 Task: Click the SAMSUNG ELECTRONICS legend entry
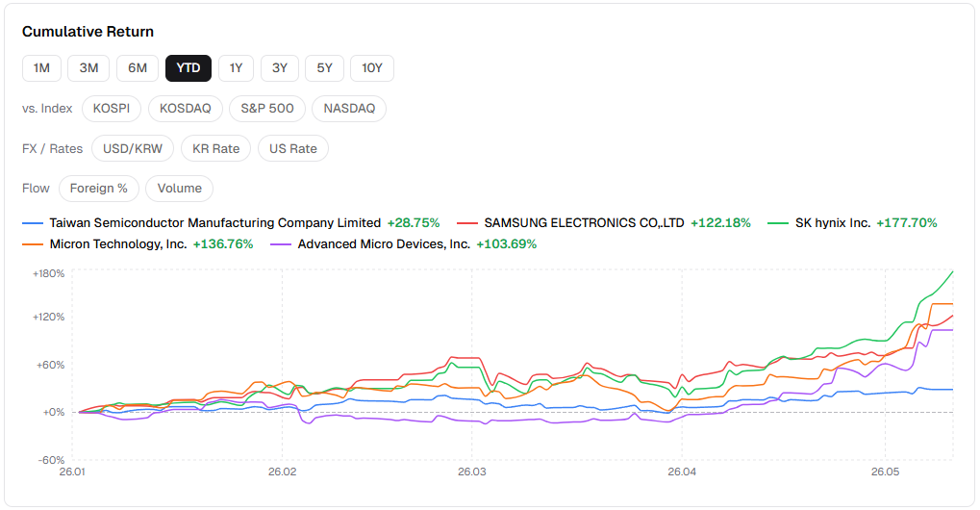click(603, 223)
